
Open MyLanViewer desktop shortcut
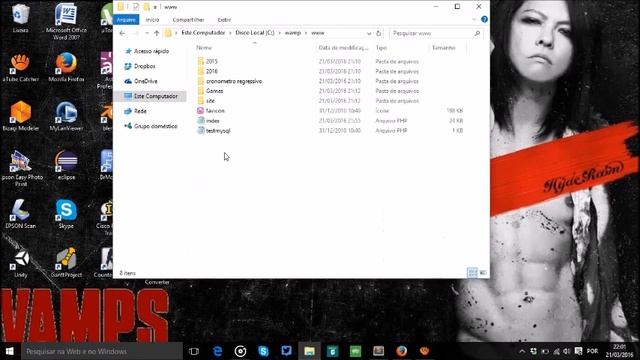coord(66,116)
